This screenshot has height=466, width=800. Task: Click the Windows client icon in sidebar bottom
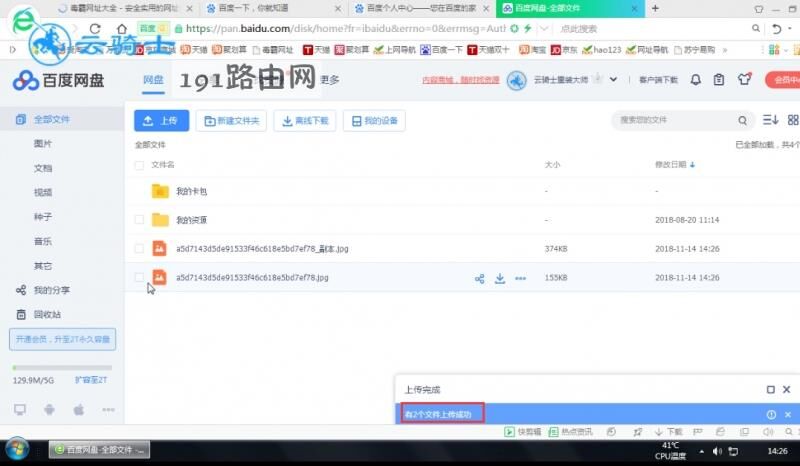[20, 409]
